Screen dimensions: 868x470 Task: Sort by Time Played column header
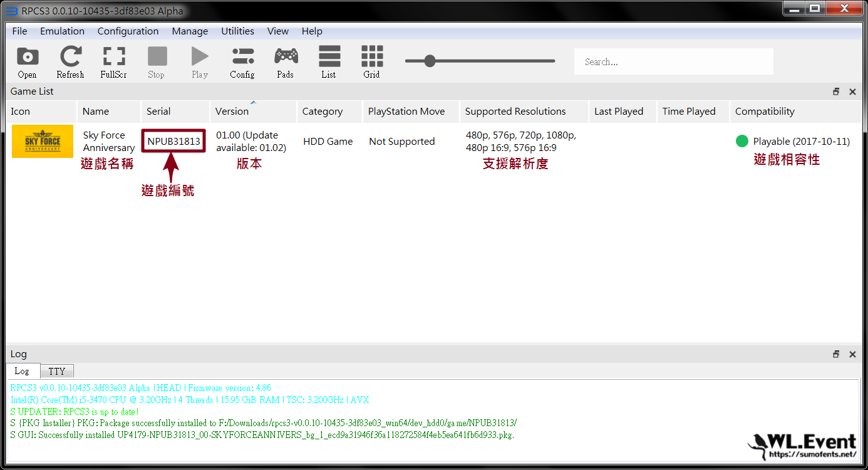coord(693,112)
